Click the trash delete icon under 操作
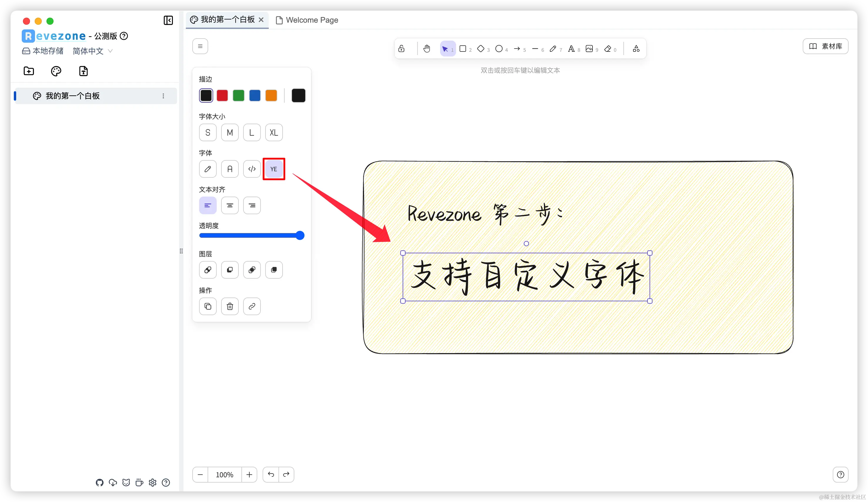Viewport: 868px width, 502px height. tap(230, 306)
